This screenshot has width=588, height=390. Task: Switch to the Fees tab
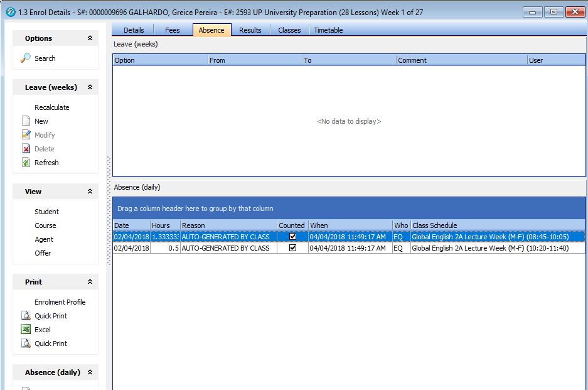click(172, 30)
